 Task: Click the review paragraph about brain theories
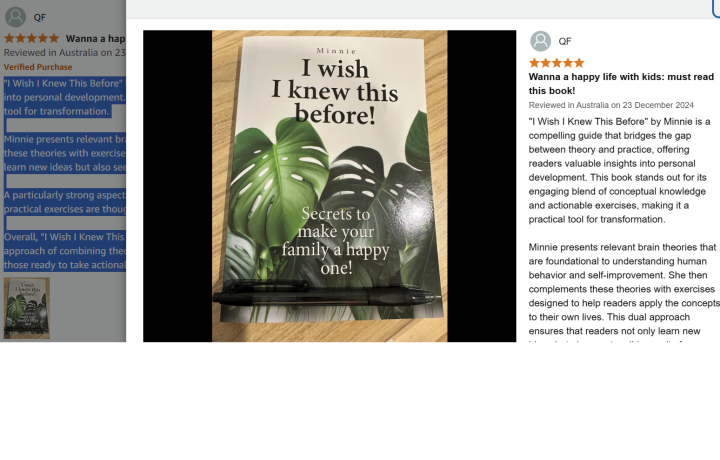tap(624, 289)
